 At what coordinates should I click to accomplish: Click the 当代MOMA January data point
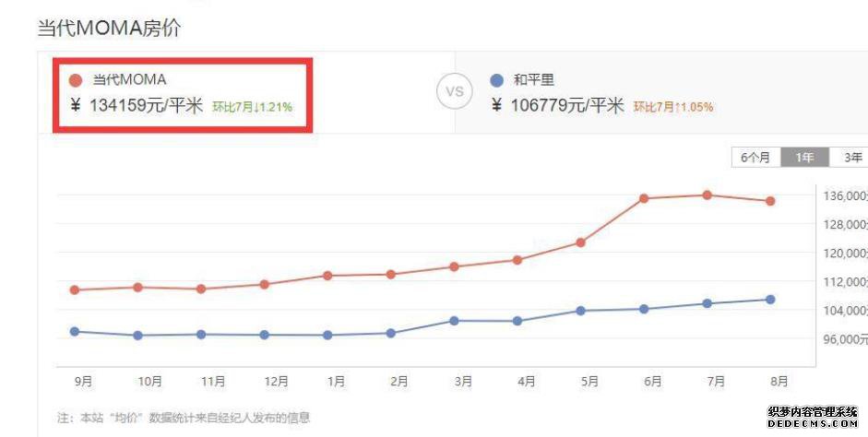point(327,276)
